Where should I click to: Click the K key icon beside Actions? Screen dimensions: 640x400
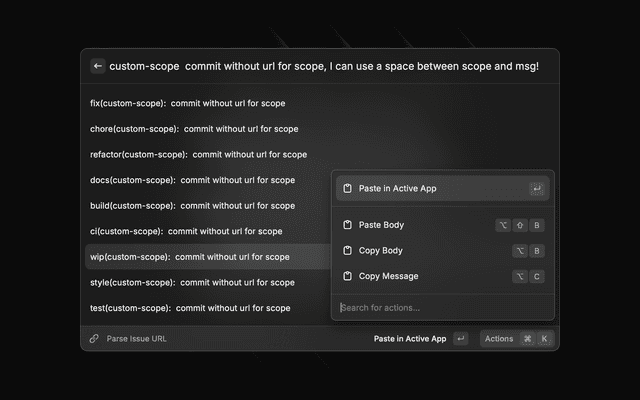(x=545, y=339)
